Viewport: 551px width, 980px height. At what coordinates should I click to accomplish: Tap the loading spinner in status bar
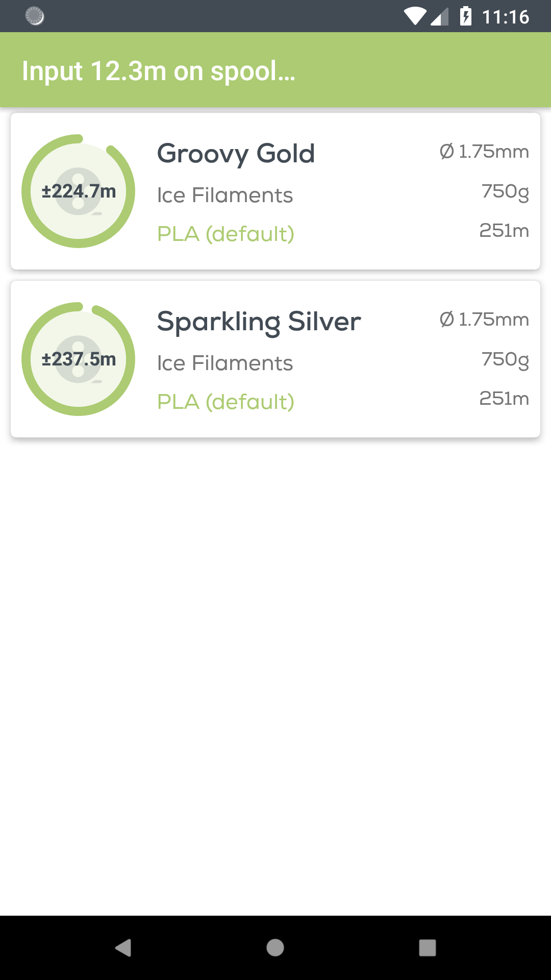coord(35,16)
